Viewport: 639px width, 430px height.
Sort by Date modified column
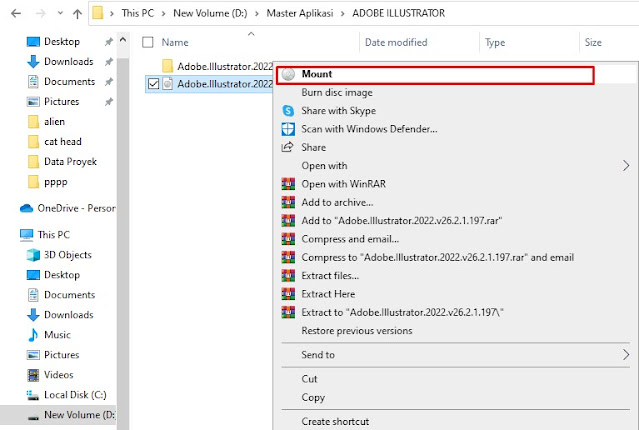pos(396,42)
